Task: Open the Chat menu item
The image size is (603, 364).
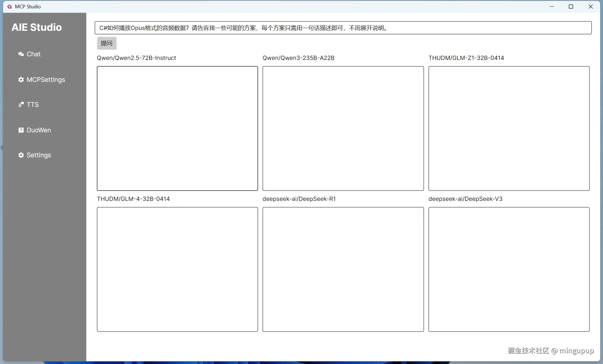Action: [x=34, y=54]
